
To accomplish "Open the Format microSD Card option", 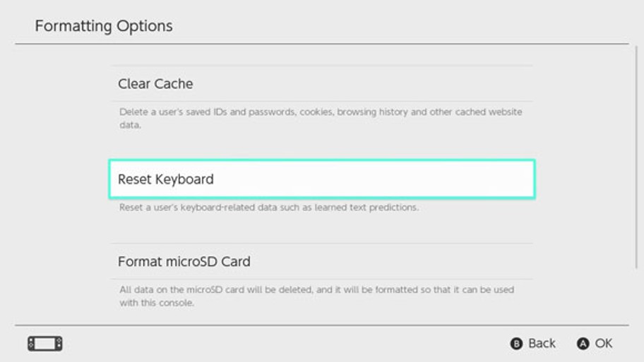I will 322,261.
